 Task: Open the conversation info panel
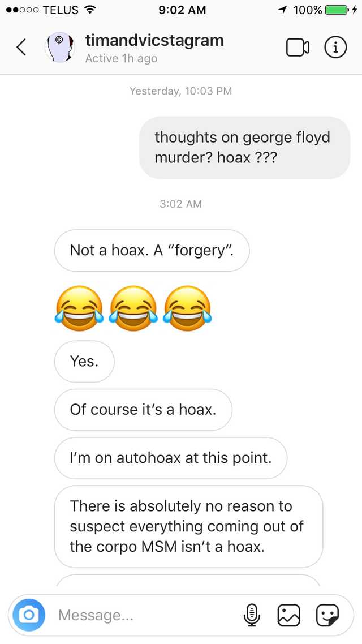336,48
